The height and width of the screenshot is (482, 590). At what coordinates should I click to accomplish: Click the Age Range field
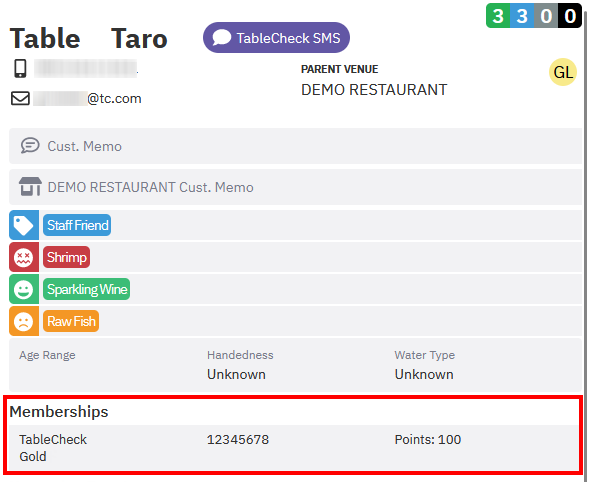[103, 365]
